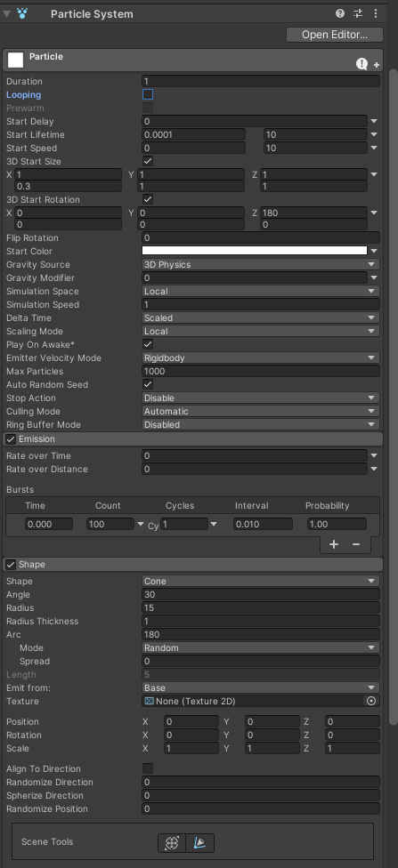Click the Flip Rotation input field
This screenshot has height=868, width=398.
261,238
